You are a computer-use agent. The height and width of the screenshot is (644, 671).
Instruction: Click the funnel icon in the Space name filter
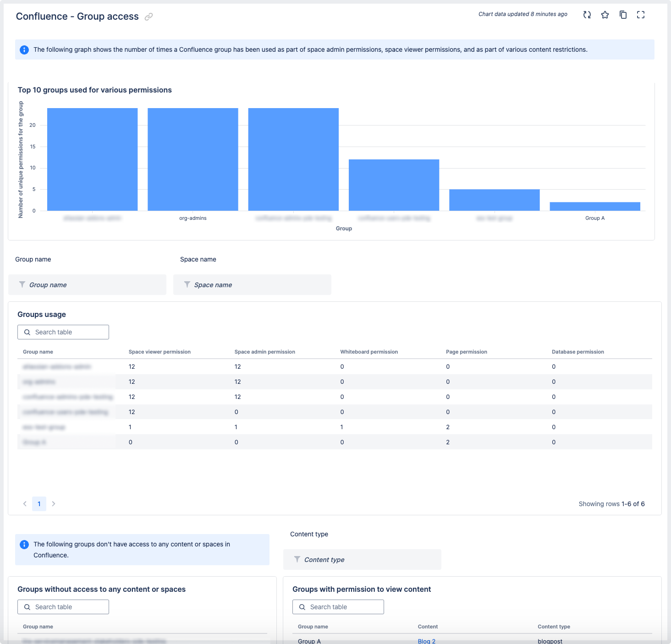[x=187, y=284]
